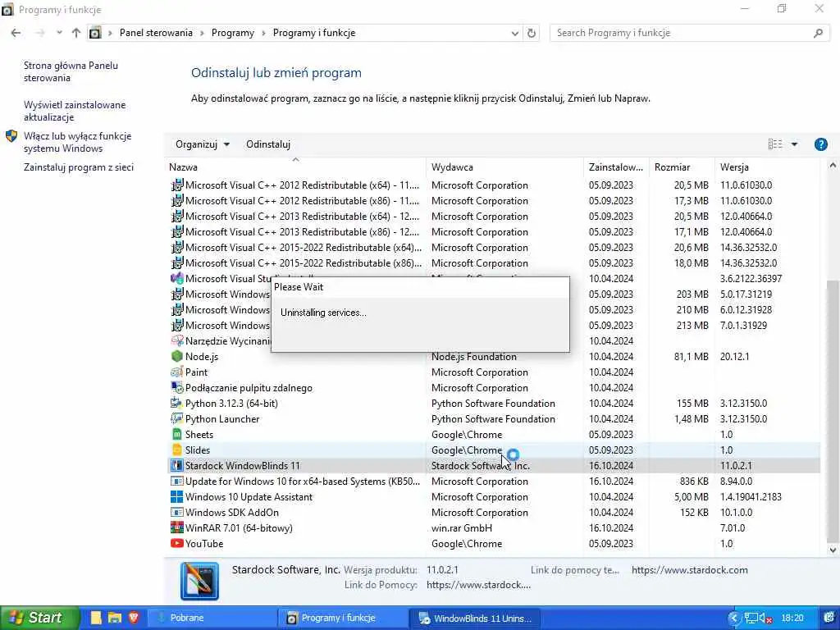Click the vertical scrollbar thumb in program list
840x630 pixels.
(833, 411)
